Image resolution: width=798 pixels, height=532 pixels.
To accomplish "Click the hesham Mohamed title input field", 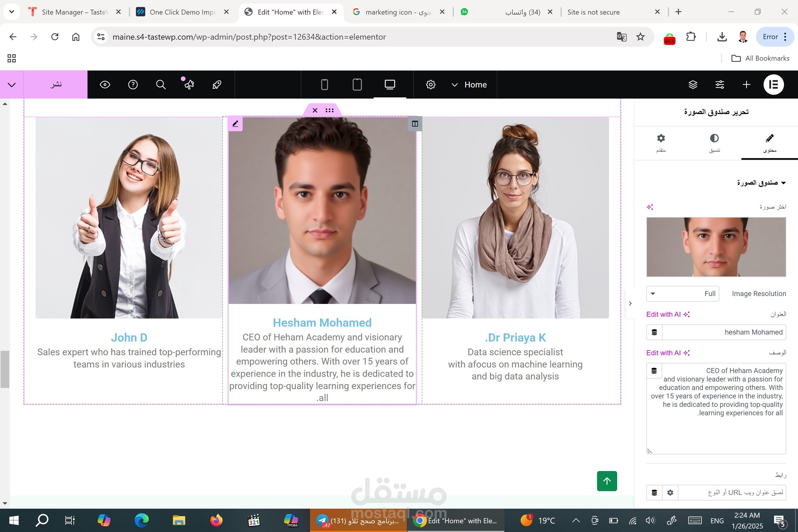I will click(x=724, y=332).
